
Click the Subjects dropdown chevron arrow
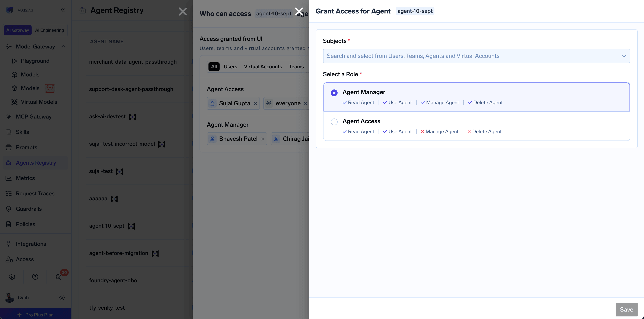coord(624,56)
